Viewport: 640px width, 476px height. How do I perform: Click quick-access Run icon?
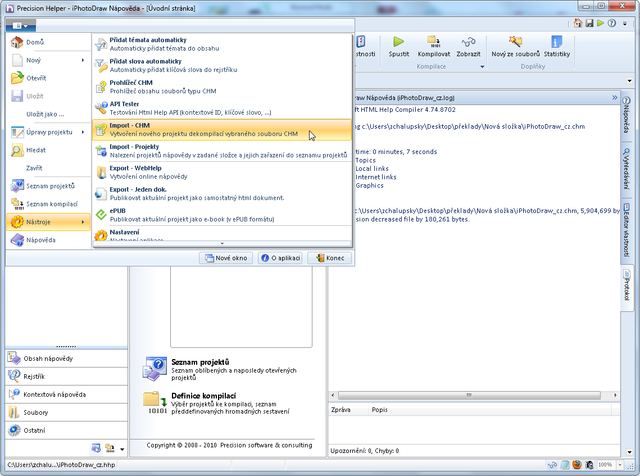pyautogui.click(x=600, y=23)
